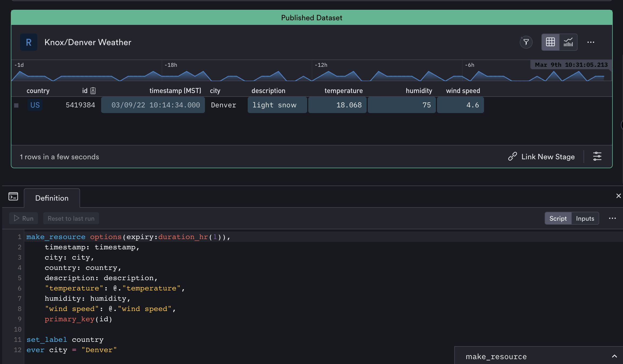Select the light snow description cell

click(277, 105)
